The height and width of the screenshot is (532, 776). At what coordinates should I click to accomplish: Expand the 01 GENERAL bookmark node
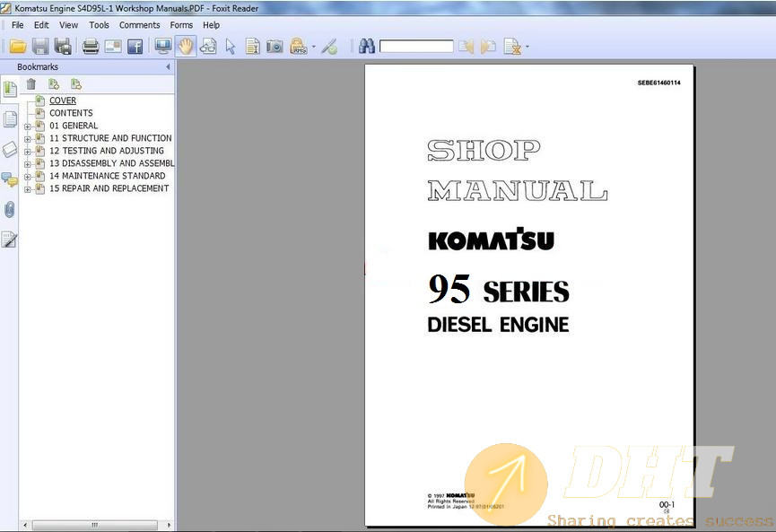(x=28, y=126)
